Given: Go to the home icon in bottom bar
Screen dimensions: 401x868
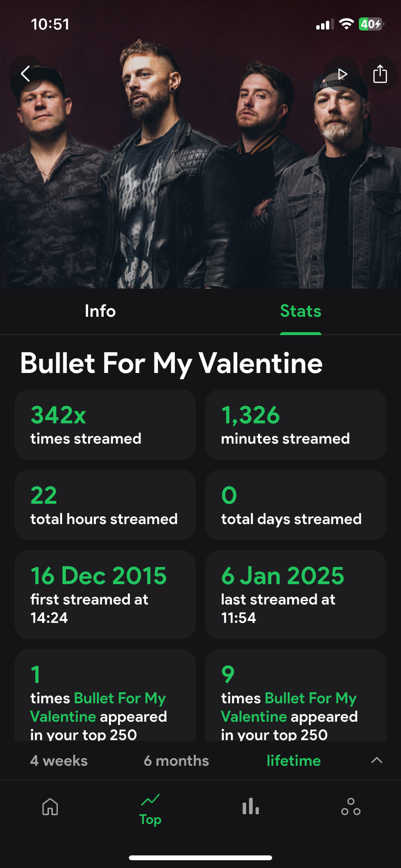Looking at the screenshot, I should coord(50,807).
